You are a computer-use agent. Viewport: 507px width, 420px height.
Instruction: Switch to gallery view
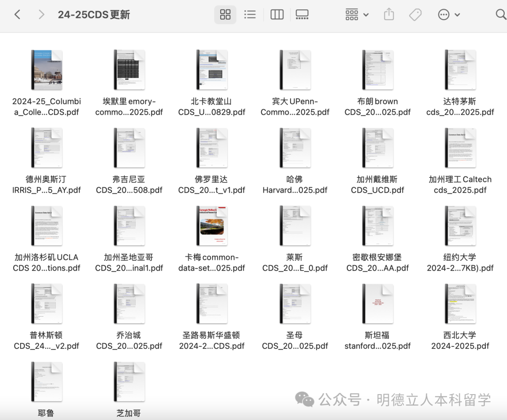point(302,15)
